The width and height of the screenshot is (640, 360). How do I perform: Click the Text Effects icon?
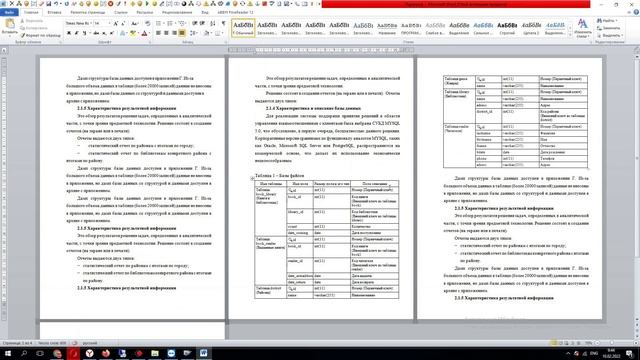122,33
